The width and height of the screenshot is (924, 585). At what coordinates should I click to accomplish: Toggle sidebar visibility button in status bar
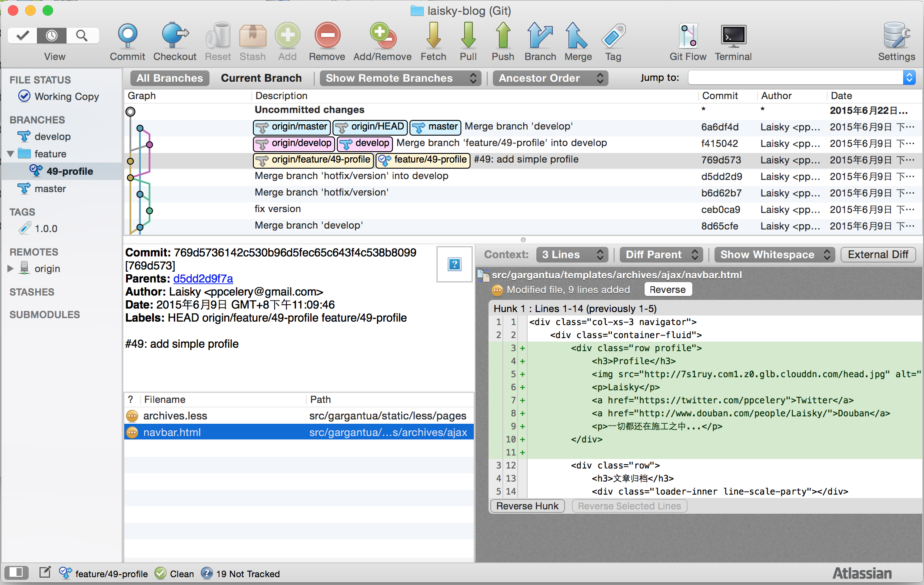[17, 572]
